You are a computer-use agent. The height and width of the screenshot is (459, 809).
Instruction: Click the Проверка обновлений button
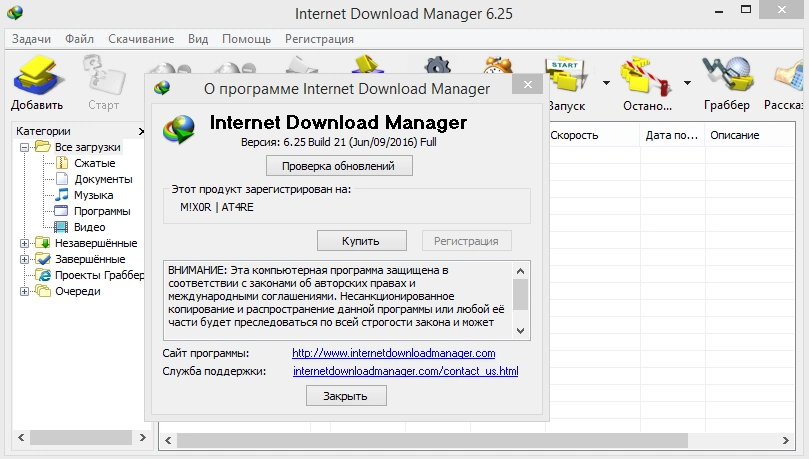pyautogui.click(x=339, y=166)
